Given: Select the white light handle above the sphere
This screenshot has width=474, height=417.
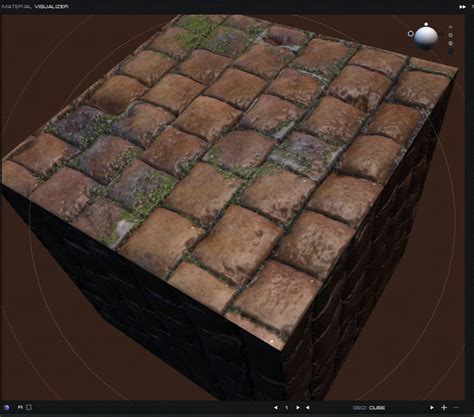Looking at the screenshot, I should pyautogui.click(x=426, y=24).
